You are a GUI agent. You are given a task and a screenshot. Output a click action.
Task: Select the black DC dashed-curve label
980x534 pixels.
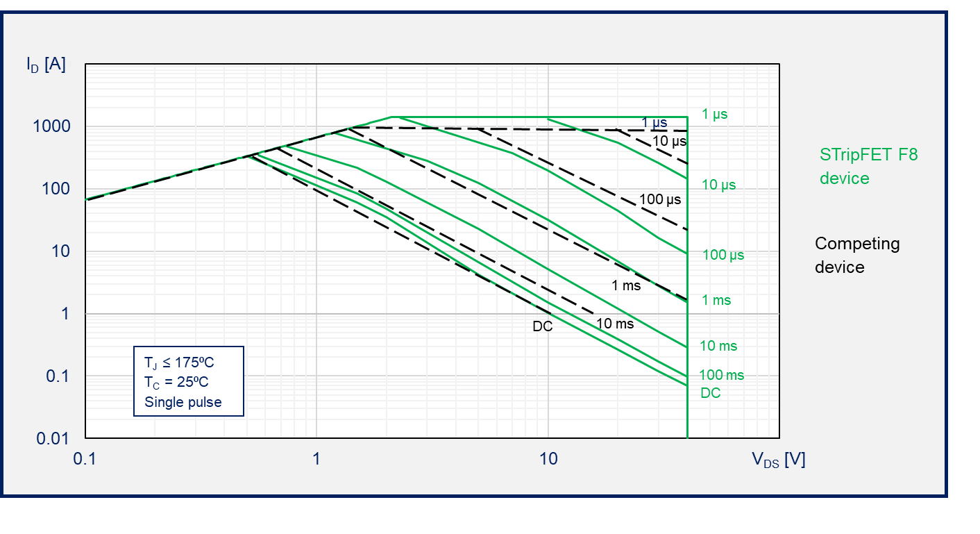(542, 326)
